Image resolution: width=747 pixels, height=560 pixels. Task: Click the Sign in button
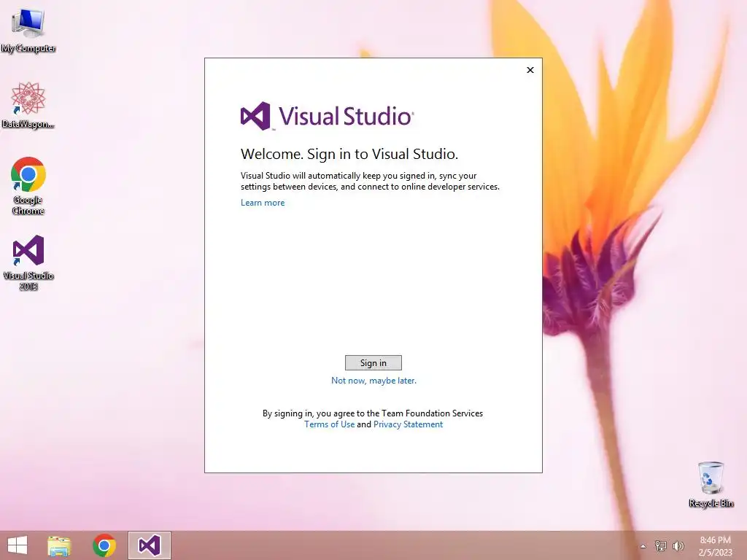point(373,363)
